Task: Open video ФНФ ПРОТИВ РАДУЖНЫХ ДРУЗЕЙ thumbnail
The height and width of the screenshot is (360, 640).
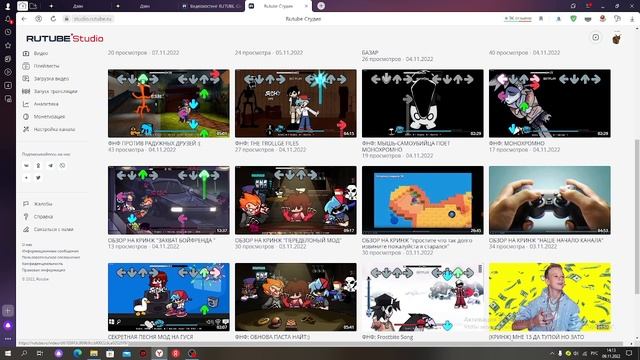Action: (x=169, y=103)
